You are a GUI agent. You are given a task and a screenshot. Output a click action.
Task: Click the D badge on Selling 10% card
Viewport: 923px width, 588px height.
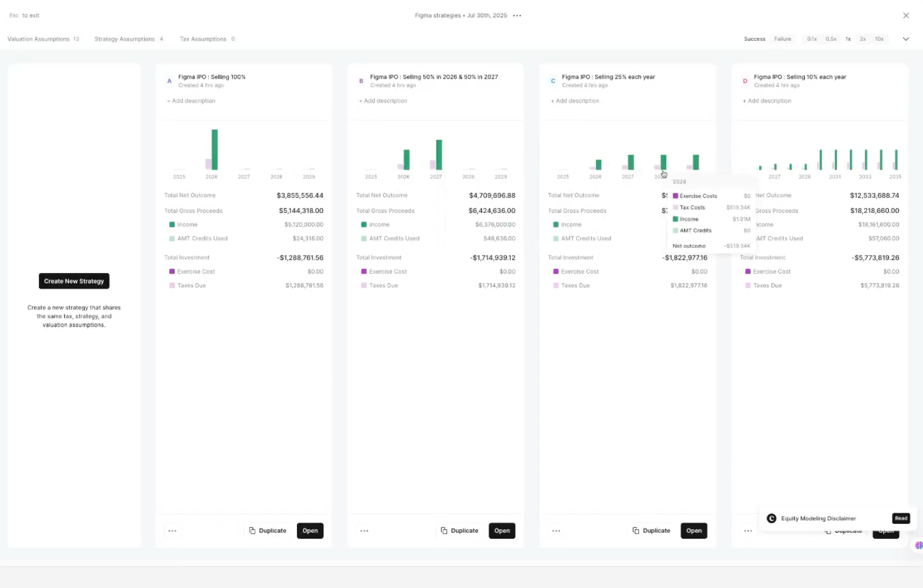tap(745, 81)
